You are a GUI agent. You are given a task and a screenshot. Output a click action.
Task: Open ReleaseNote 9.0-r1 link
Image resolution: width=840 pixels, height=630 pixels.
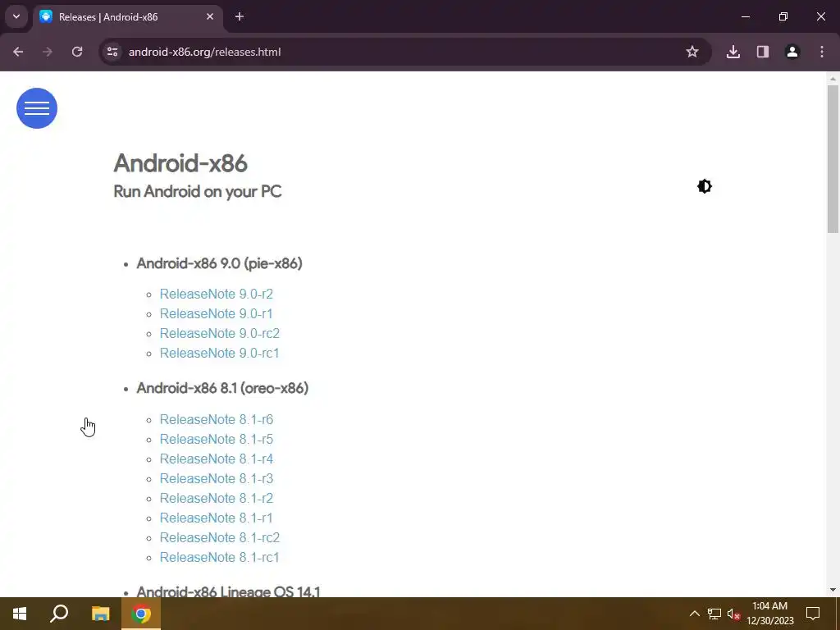[217, 314]
